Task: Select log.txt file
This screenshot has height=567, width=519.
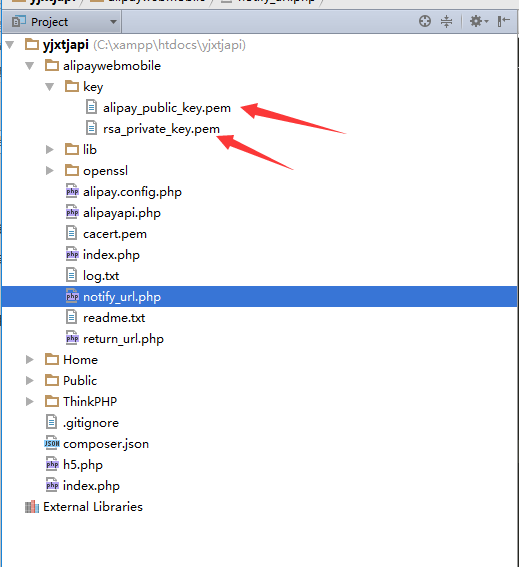Action: click(x=101, y=276)
